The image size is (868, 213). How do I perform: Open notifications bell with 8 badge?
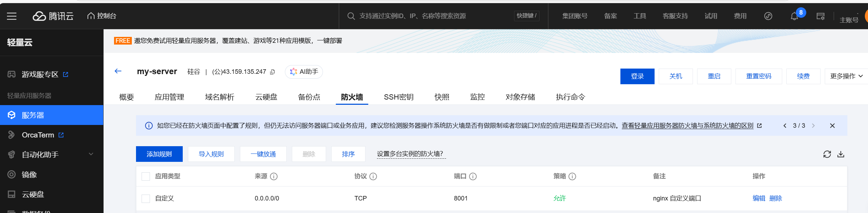click(x=795, y=16)
